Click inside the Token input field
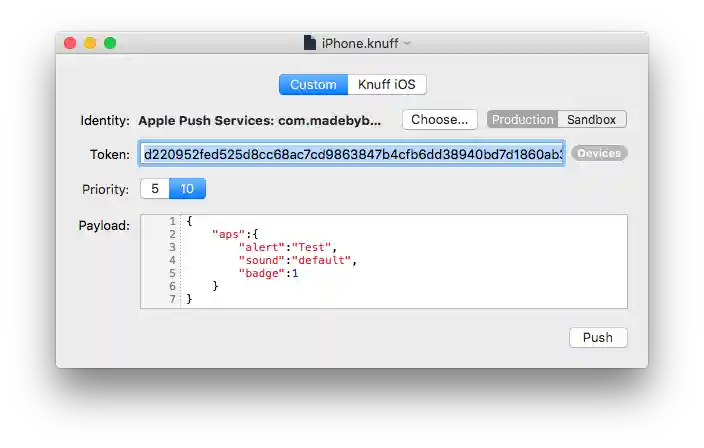704x448 pixels. pos(352,154)
